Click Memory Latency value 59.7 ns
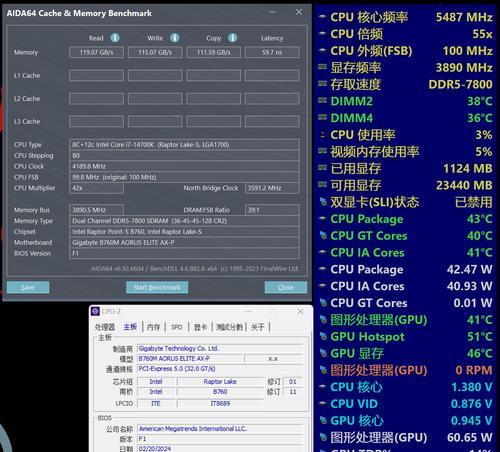This screenshot has width=500, height=452. pos(272,52)
